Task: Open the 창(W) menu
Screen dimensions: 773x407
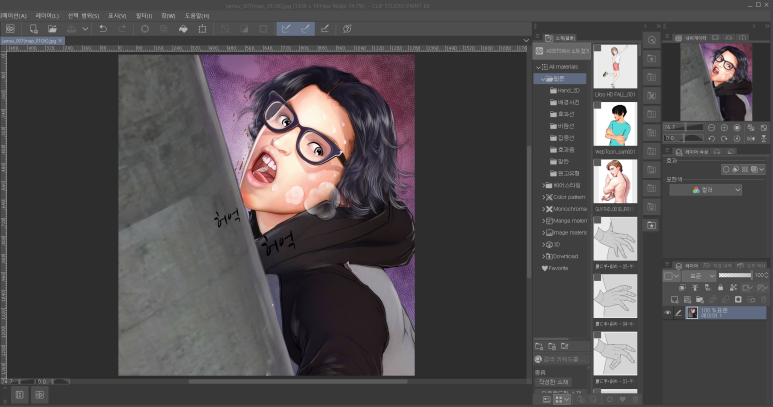Action: pos(168,16)
